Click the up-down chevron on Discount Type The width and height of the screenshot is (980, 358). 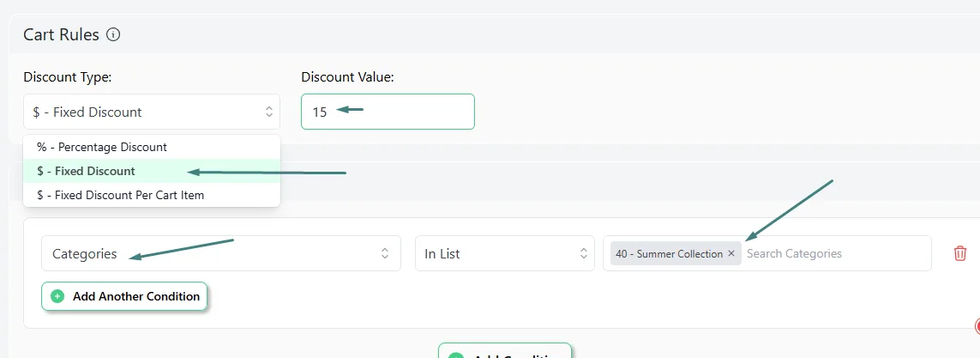pyautogui.click(x=268, y=112)
